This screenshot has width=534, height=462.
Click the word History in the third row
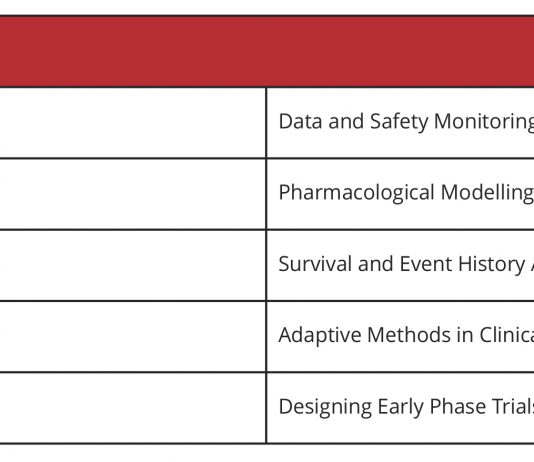491,264
